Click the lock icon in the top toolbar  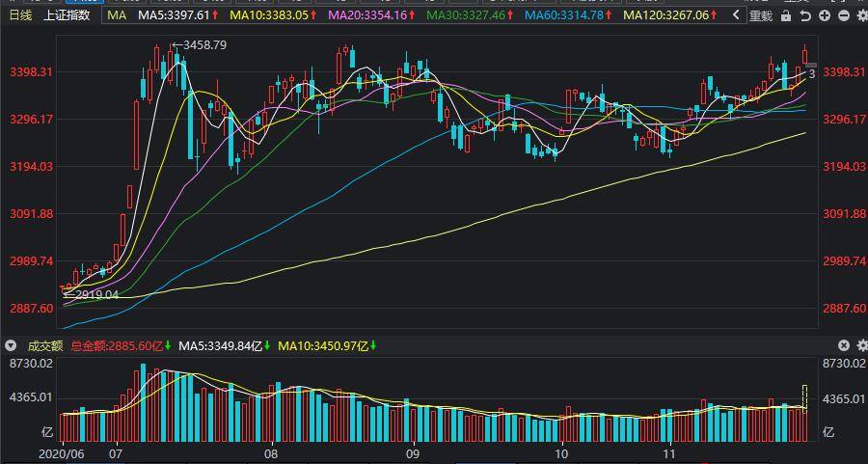(788, 15)
